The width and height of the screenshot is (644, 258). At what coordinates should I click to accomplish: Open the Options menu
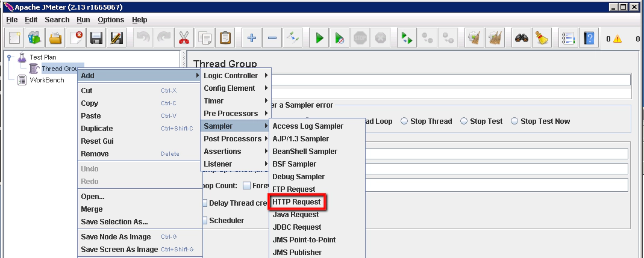click(x=111, y=20)
